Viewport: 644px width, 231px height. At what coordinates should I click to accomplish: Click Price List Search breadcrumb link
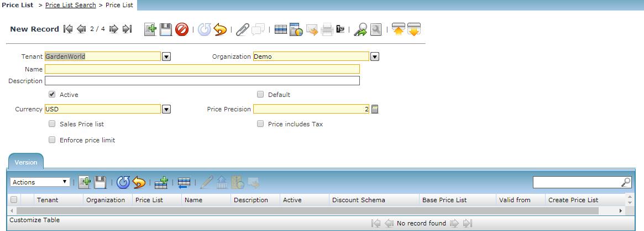click(x=71, y=5)
